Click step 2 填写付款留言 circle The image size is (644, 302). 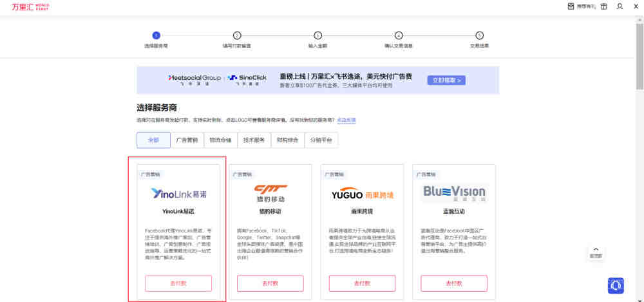coord(237,36)
